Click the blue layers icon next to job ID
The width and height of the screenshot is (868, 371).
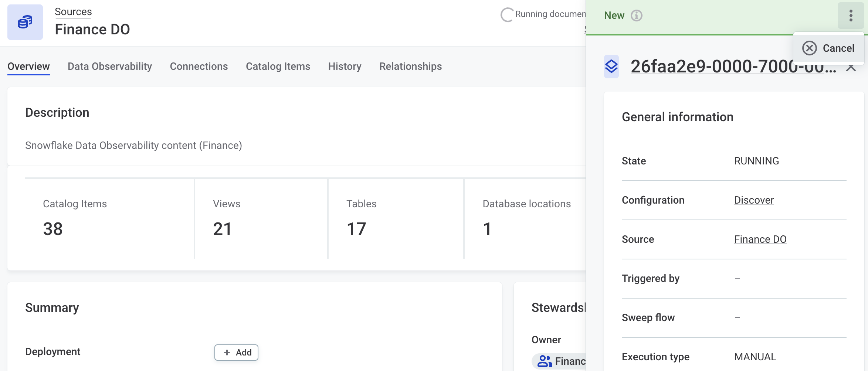tap(610, 67)
